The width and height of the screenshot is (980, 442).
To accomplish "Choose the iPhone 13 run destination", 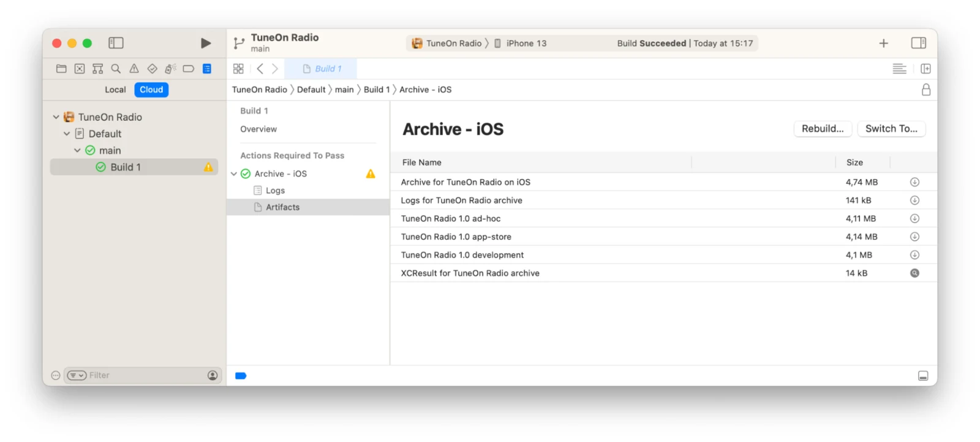I will [521, 44].
